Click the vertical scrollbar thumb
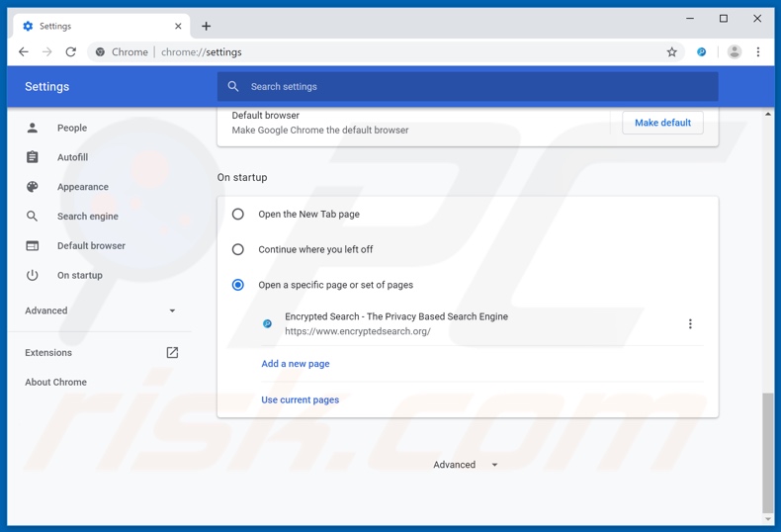The width and height of the screenshot is (781, 532). [x=768, y=452]
